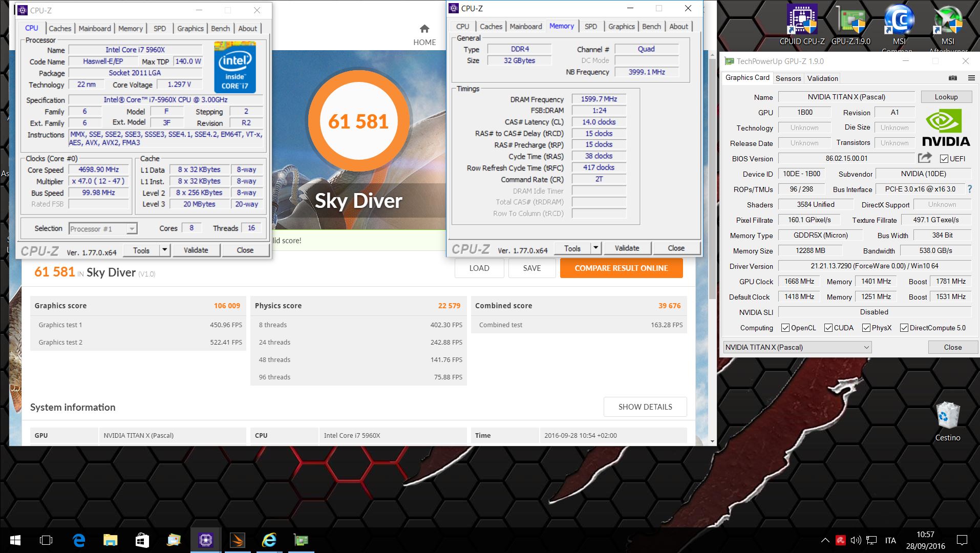
Task: Click the CPU-Z taskbar icon
Action: (x=205, y=540)
